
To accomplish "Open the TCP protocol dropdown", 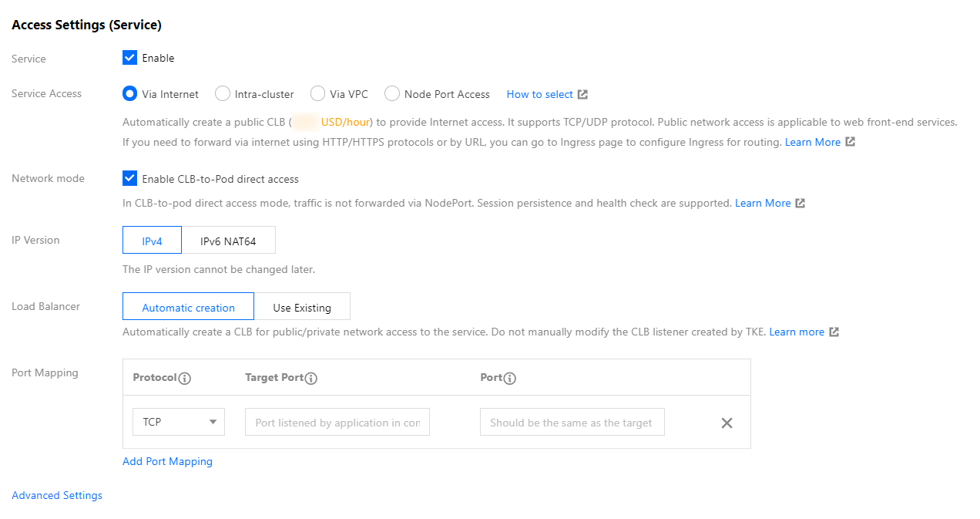I will [x=179, y=423].
